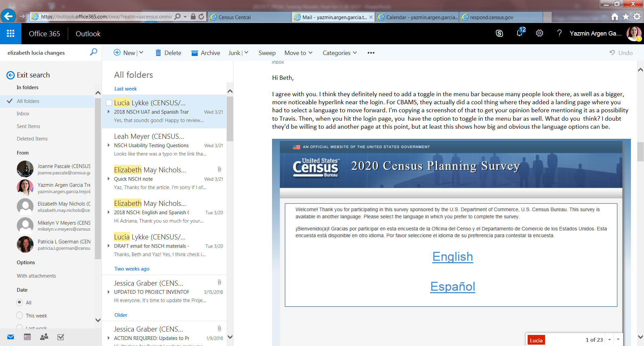Image resolution: width=644 pixels, height=346 pixels.
Task: Click the reading pane scrollbar thumb
Action: (x=640, y=152)
